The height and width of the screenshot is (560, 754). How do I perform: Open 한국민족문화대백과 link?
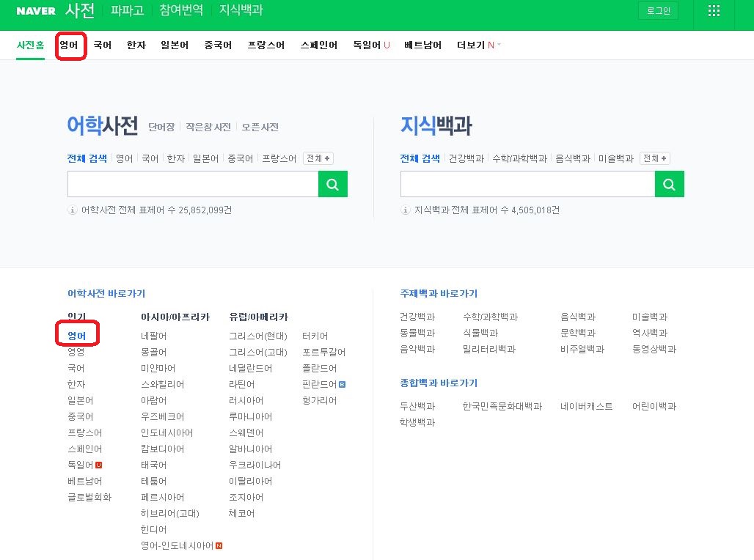point(502,406)
